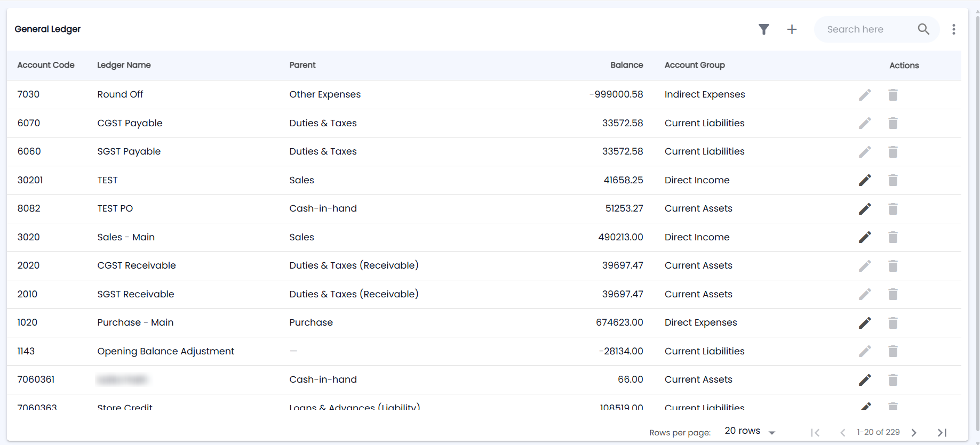Sort by Account Group column header
Viewport: 980px width, 445px height.
coord(695,65)
